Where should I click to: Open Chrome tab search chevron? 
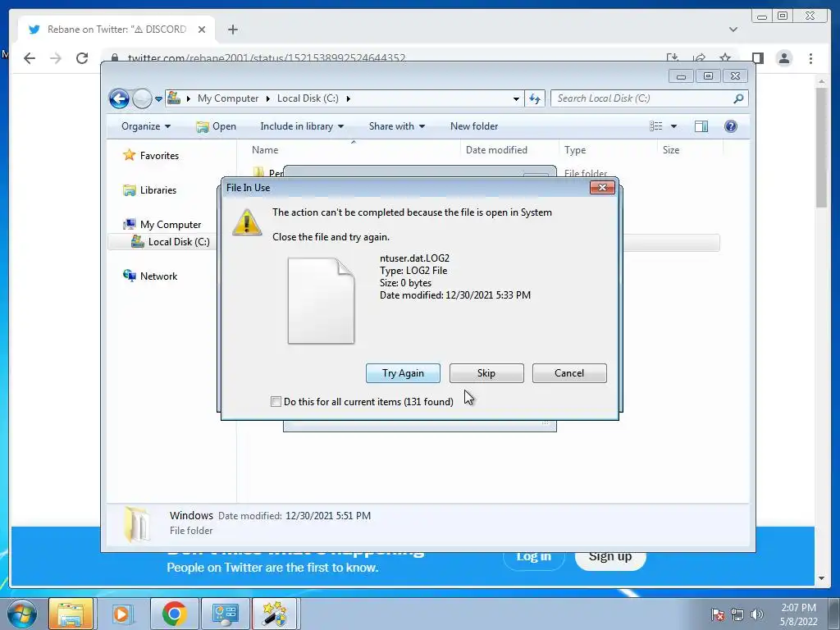(733, 30)
